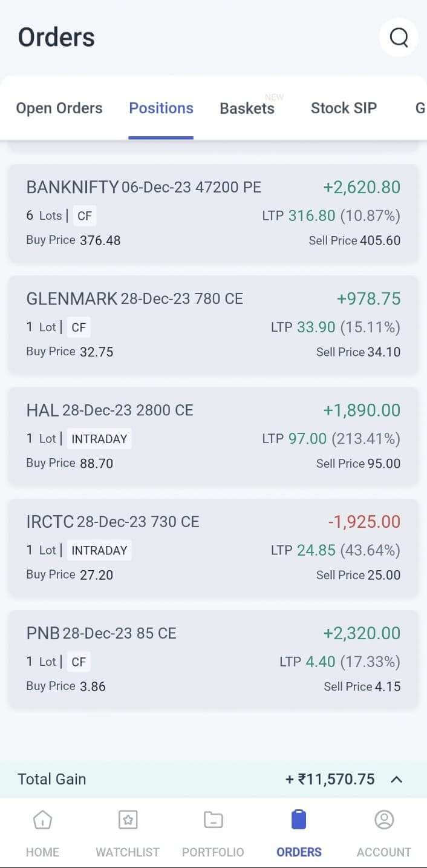The width and height of the screenshot is (427, 868).
Task: Open the Portfolio folder icon
Action: (213, 820)
